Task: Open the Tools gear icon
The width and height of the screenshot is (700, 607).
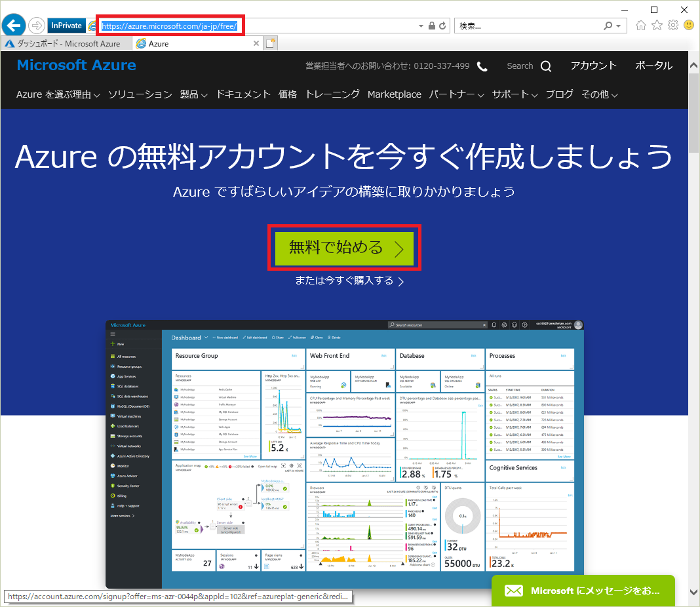Action: click(673, 25)
